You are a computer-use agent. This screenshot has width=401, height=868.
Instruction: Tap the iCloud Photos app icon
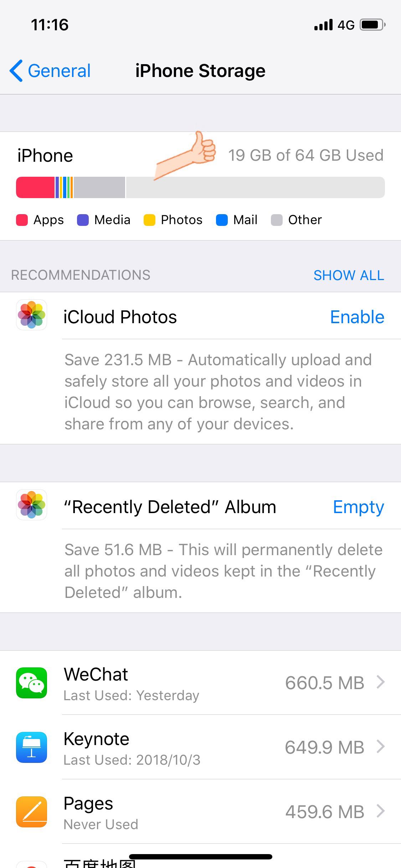click(x=31, y=315)
